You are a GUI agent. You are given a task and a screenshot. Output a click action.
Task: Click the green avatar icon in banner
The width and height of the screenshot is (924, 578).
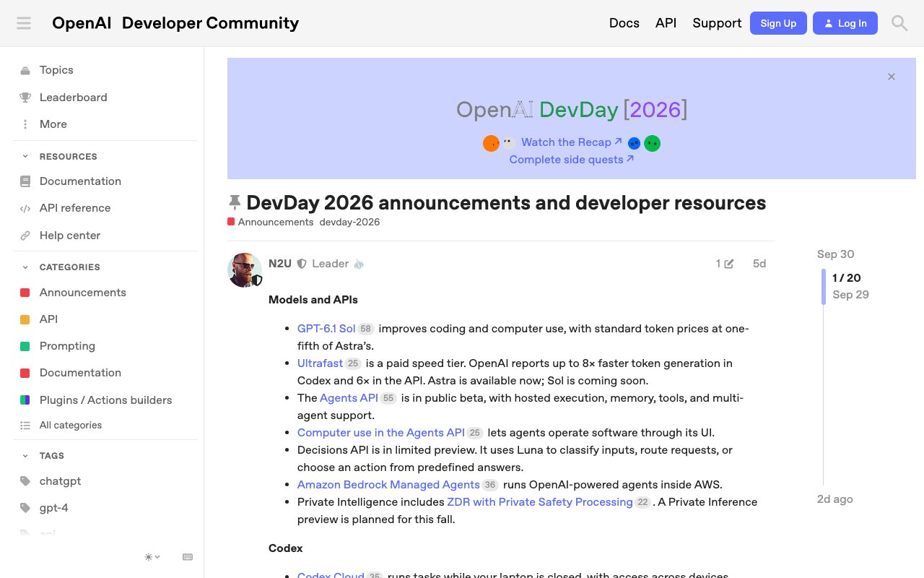653,143
